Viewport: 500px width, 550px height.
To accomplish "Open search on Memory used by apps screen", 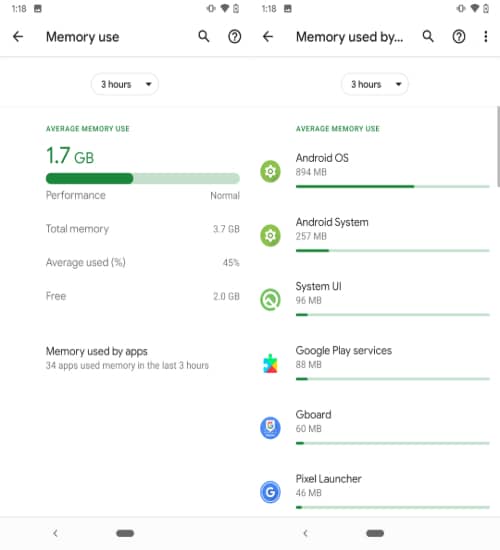I will click(x=428, y=36).
